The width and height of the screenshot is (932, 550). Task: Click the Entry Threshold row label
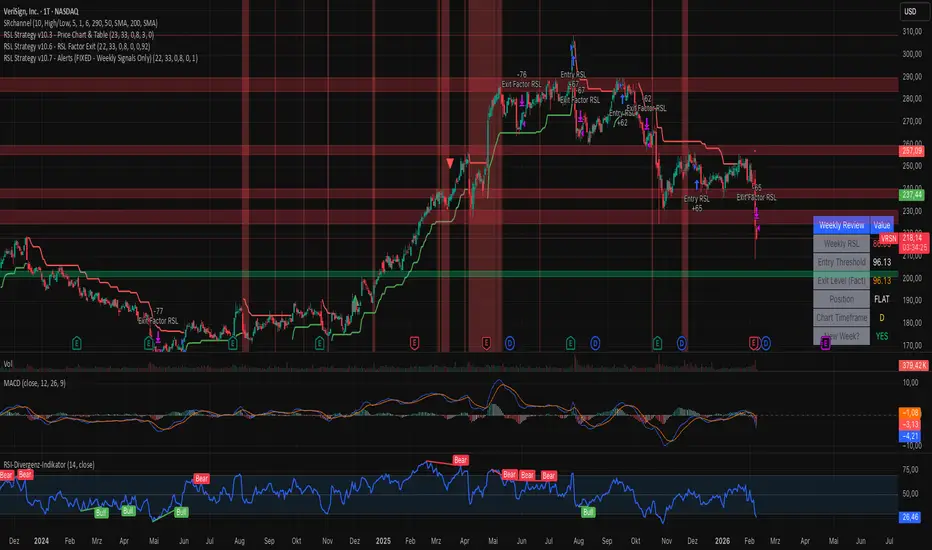click(842, 262)
